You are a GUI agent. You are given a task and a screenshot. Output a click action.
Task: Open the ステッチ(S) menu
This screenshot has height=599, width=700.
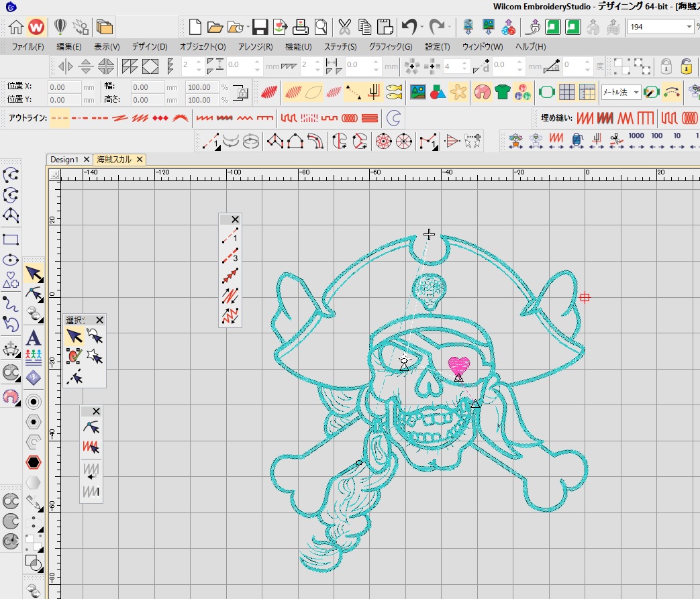(x=340, y=47)
